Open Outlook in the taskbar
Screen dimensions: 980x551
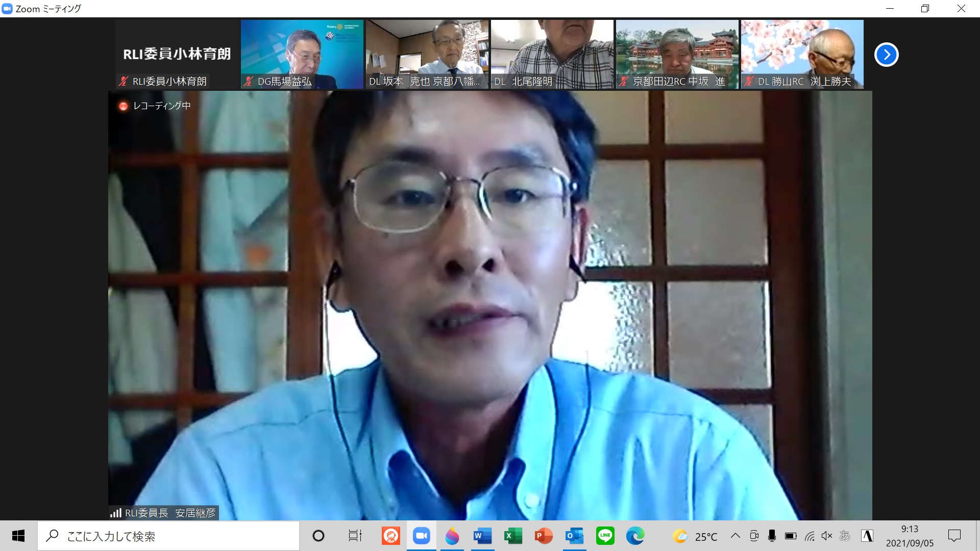[x=574, y=536]
